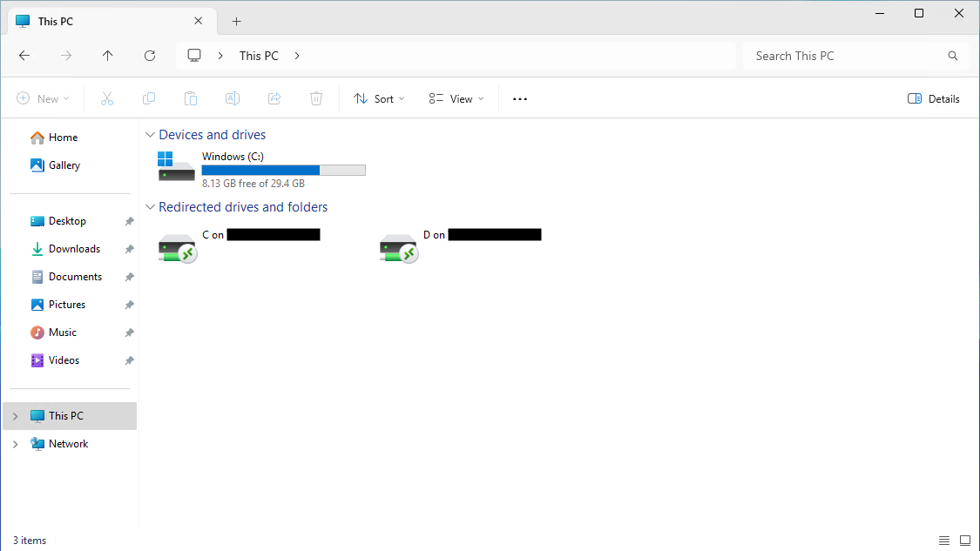The image size is (980, 551).
Task: Open the See more ellipsis menu
Action: (520, 98)
